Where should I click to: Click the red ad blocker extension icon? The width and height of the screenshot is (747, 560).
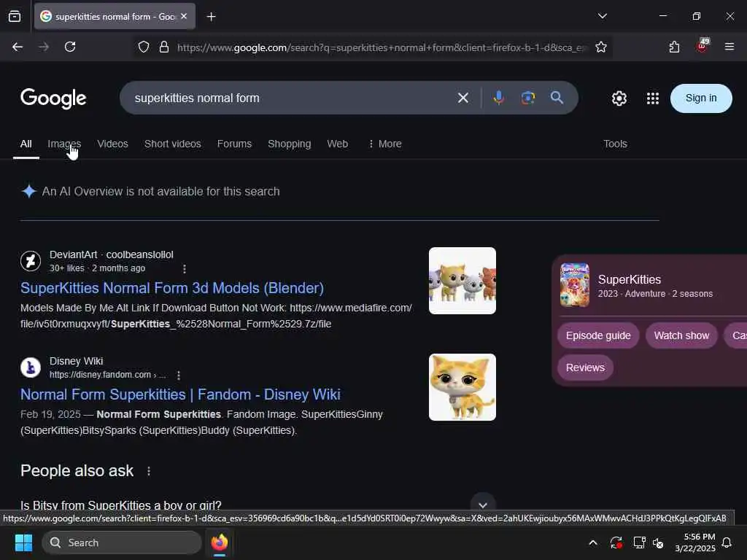click(703, 46)
